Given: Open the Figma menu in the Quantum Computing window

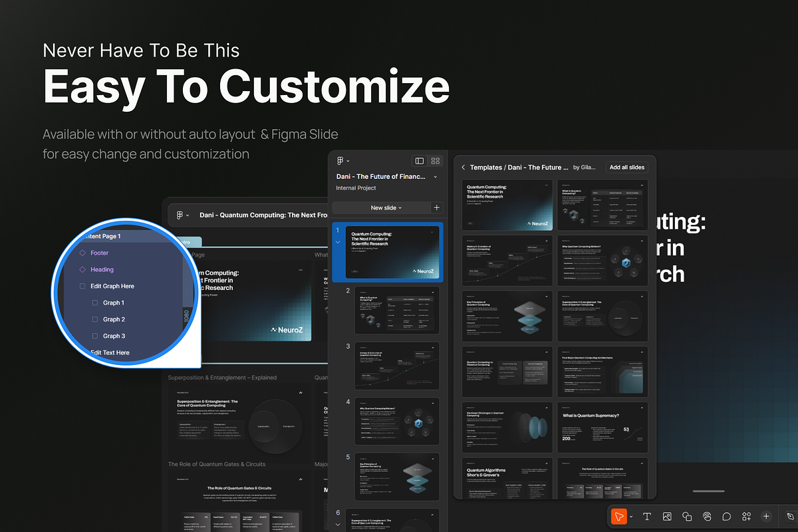Looking at the screenshot, I should [x=182, y=215].
